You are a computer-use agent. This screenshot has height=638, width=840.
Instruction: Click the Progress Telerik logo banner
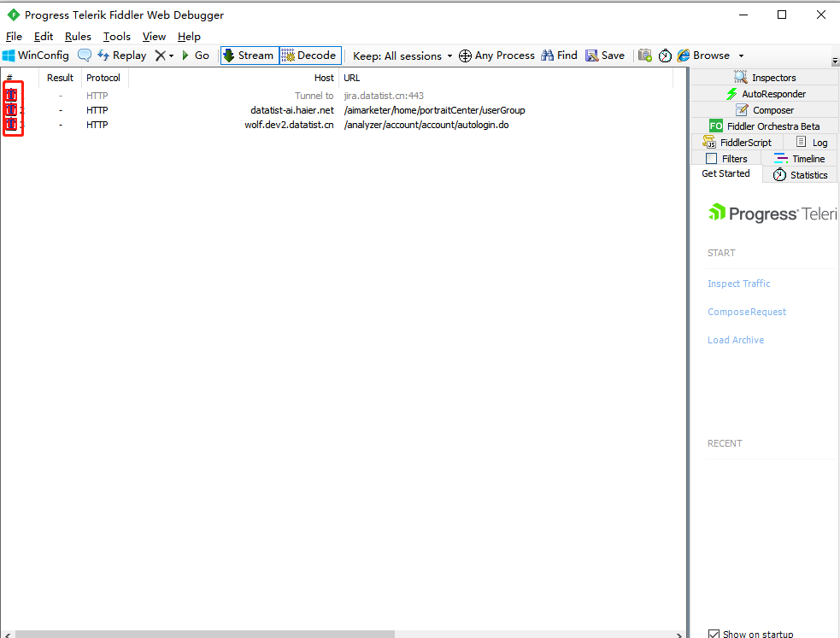point(772,213)
